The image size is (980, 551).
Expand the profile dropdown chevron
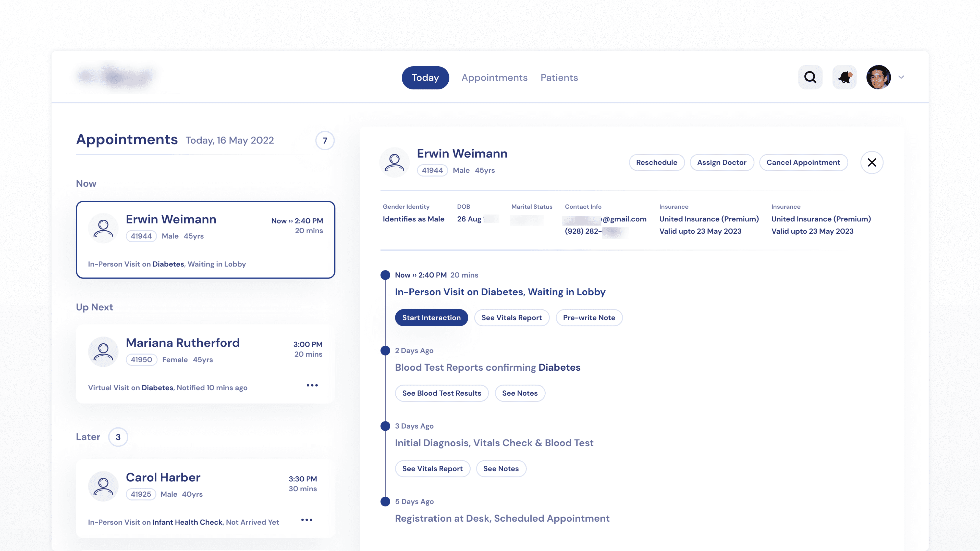tap(901, 77)
